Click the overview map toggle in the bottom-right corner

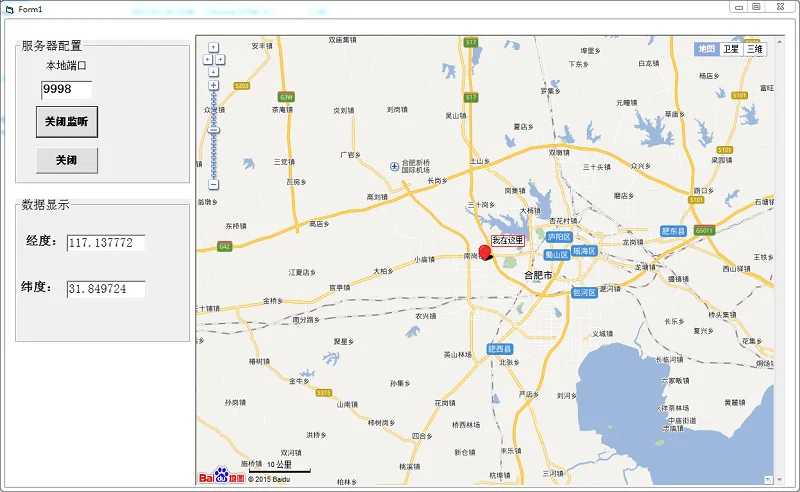point(768,480)
